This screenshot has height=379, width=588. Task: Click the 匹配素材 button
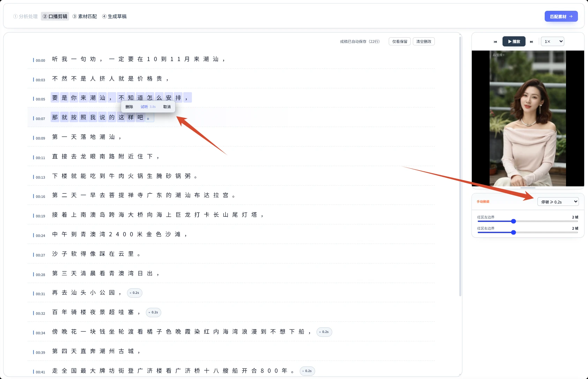pos(561,16)
